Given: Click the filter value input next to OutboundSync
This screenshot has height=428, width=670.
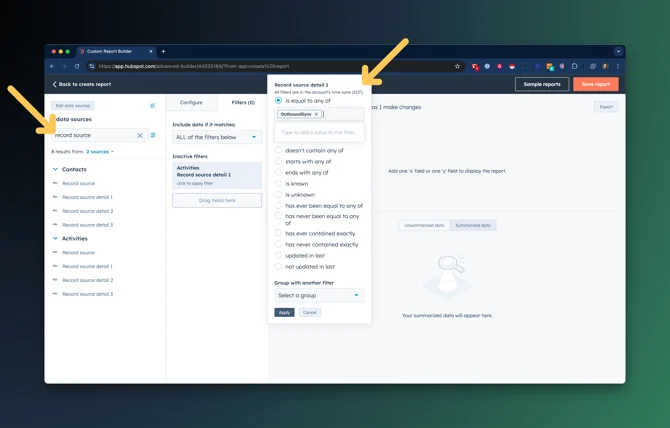Looking at the screenshot, I should click(x=343, y=114).
